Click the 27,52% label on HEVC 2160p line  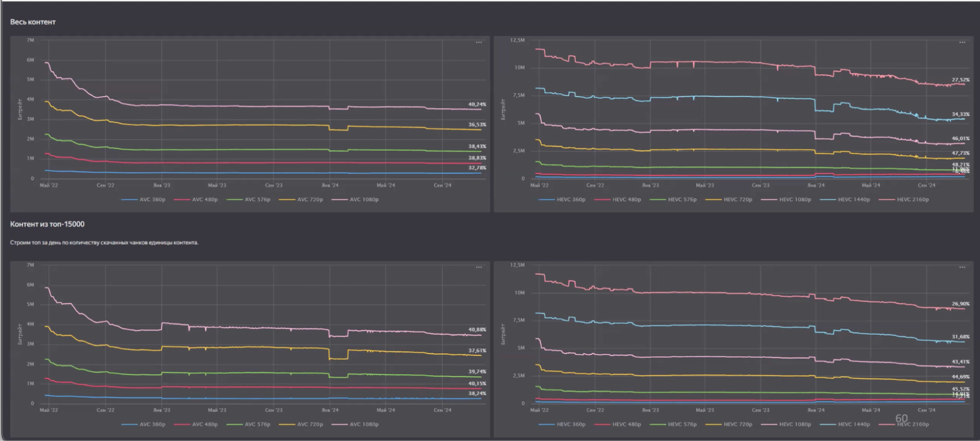point(960,79)
